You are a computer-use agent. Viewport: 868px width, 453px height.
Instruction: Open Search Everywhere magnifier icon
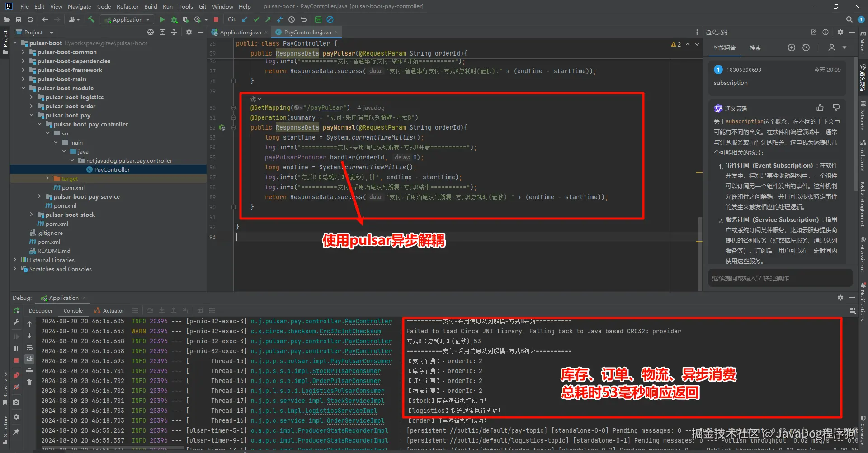click(x=849, y=19)
